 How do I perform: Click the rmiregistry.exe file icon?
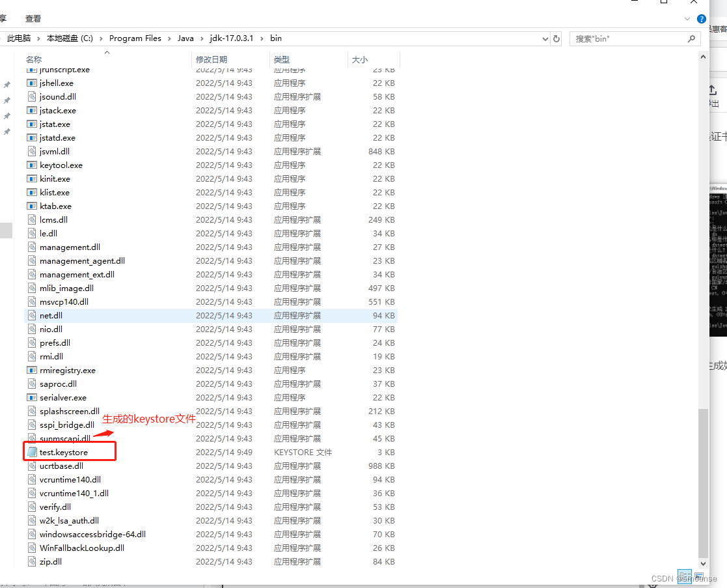[31, 370]
